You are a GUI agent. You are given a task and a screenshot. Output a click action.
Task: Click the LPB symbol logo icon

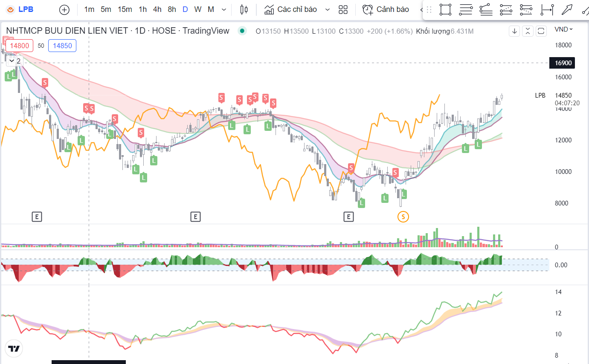tap(11, 9)
